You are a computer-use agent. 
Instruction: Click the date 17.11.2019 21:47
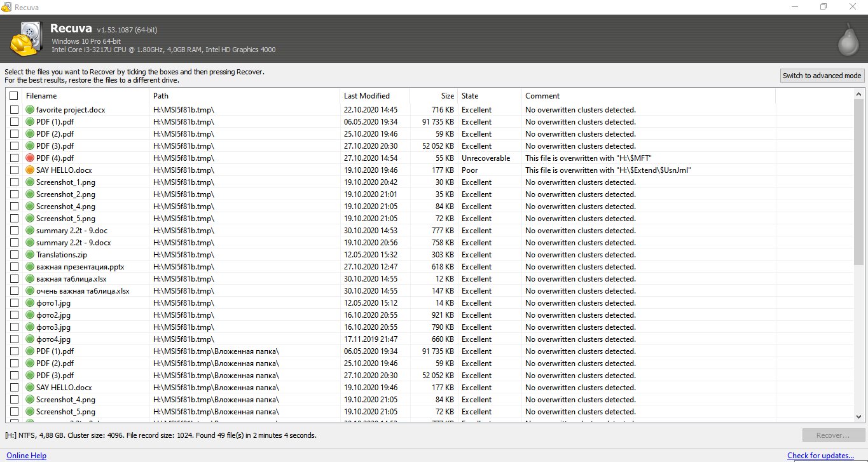[x=371, y=339]
